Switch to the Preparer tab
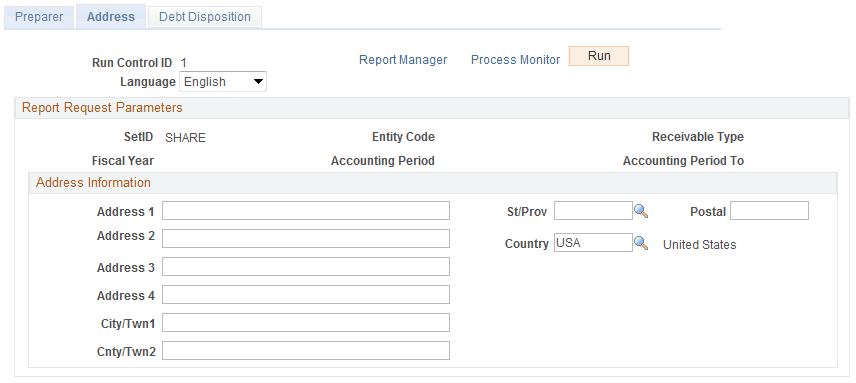This screenshot has width=856, height=383. tap(39, 16)
